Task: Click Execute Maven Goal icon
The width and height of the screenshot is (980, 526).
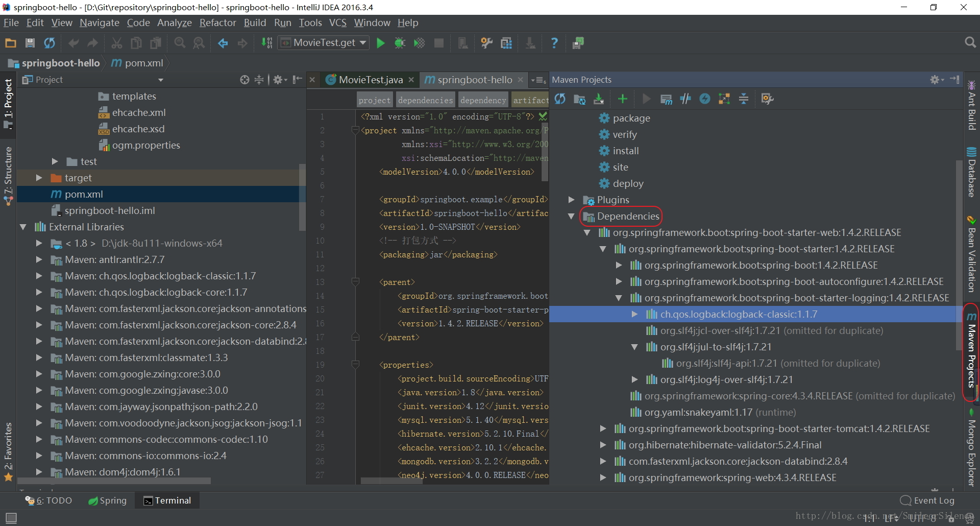Action: tap(666, 99)
